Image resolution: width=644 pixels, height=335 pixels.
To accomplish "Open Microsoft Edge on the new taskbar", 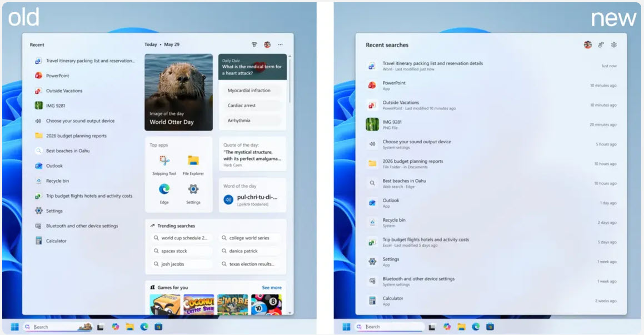I will coord(476,327).
